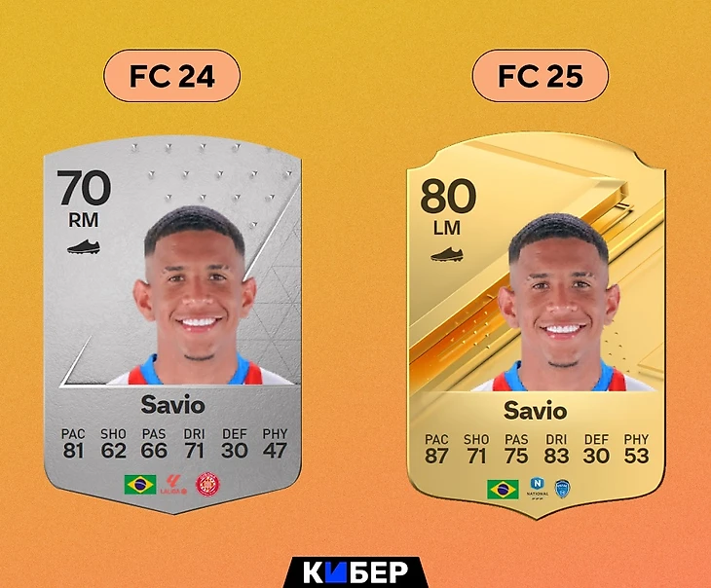Click the Savio name on silver card

(172, 404)
